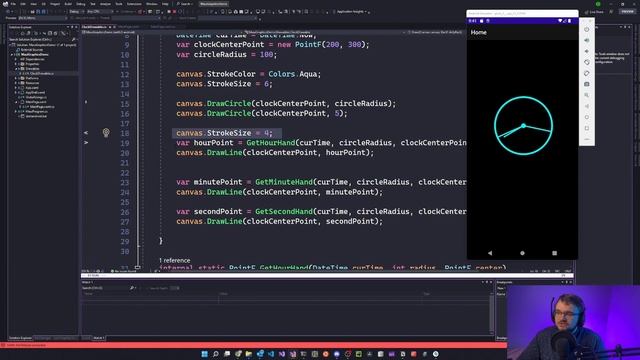Click the emulator volume down icon
Screen dimensions: 640x360
tap(587, 51)
